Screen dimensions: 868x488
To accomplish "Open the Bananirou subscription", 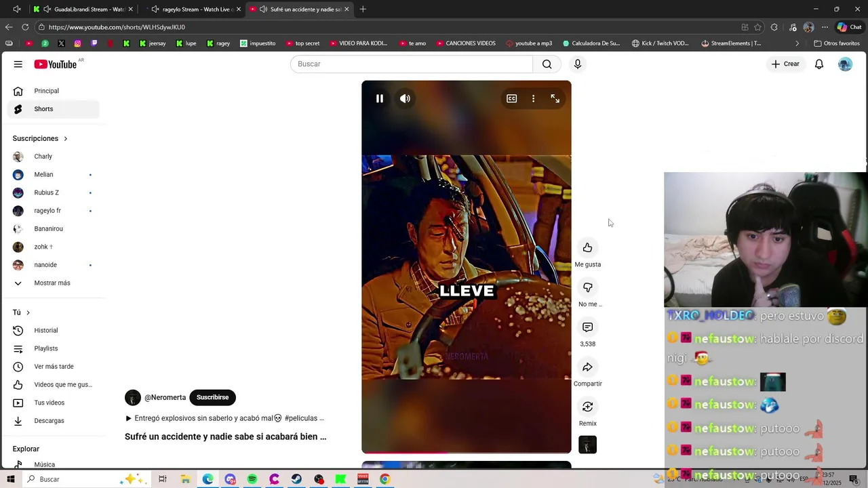I will (x=53, y=229).
